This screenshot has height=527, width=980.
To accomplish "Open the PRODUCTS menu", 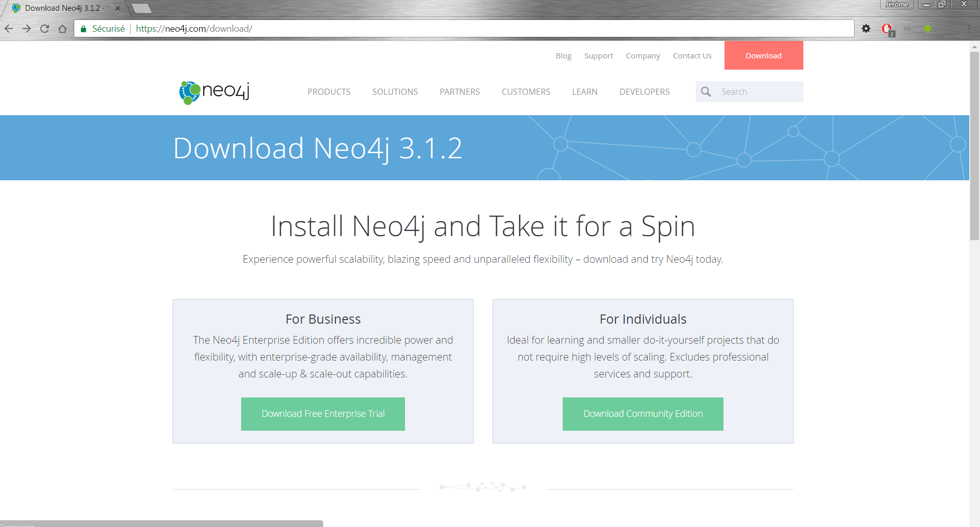I will tap(329, 92).
